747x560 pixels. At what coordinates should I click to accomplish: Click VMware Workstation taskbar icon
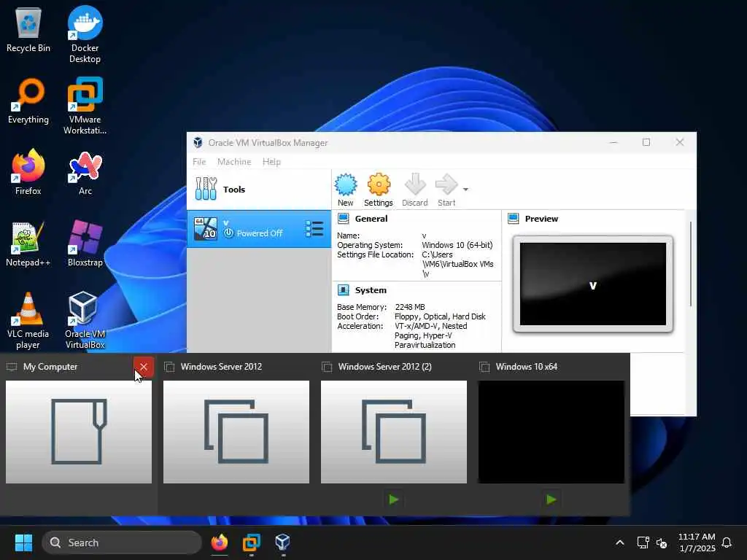251,542
